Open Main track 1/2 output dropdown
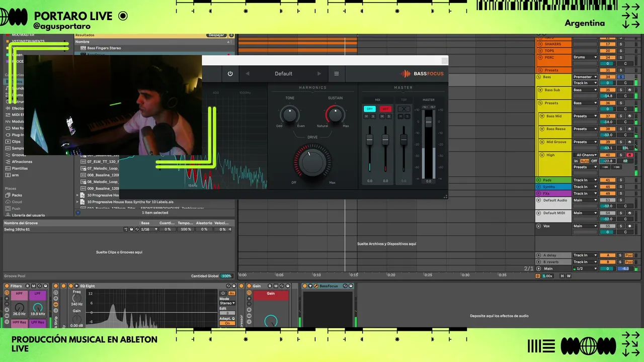The height and width of the screenshot is (362, 644). 585,268
